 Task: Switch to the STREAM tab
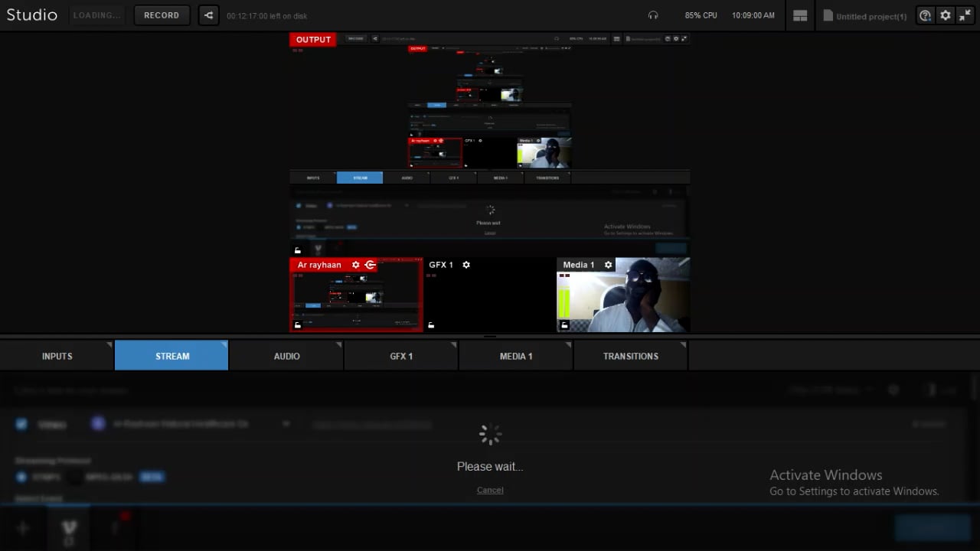pyautogui.click(x=171, y=356)
